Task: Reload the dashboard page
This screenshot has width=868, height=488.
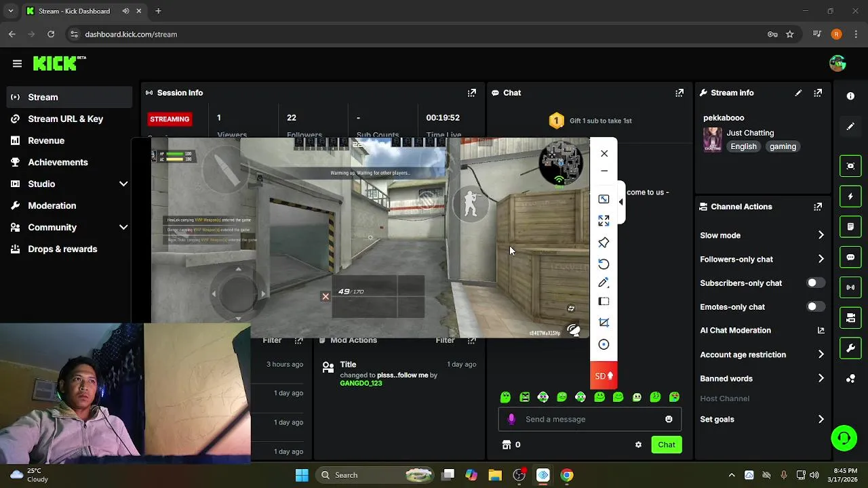Action: click(x=51, y=34)
